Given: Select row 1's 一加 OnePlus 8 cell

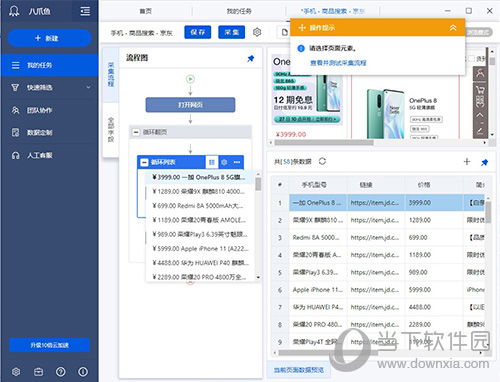Looking at the screenshot, I should (x=318, y=203).
